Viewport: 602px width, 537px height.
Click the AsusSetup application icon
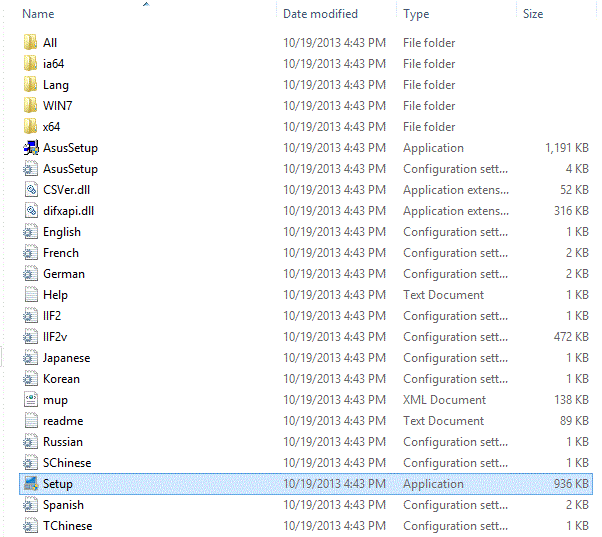pos(31,147)
